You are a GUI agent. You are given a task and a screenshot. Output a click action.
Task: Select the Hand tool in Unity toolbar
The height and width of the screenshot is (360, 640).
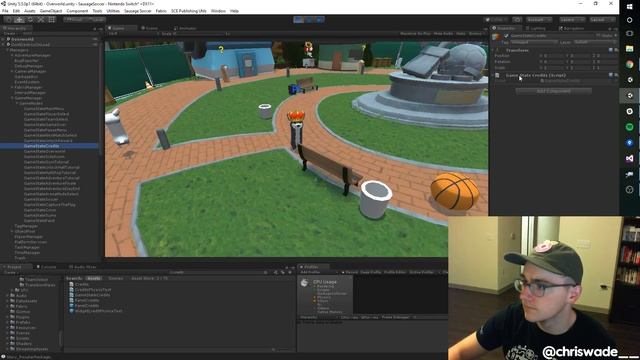coord(8,20)
